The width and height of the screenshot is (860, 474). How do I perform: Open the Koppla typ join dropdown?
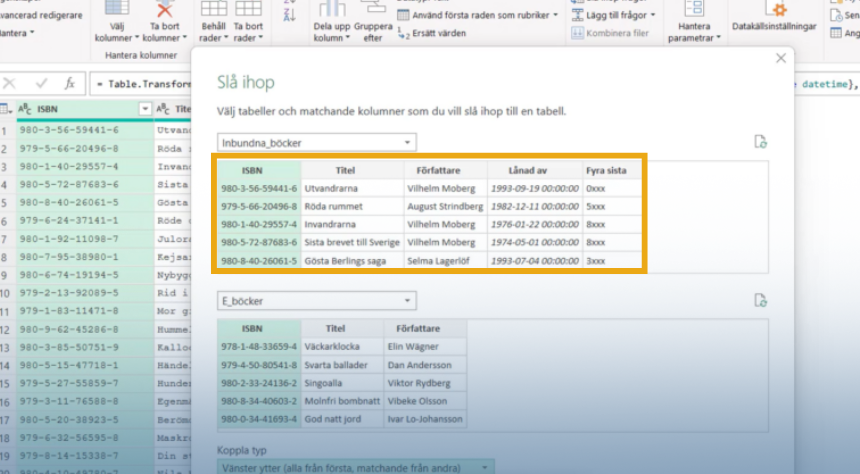click(486, 467)
